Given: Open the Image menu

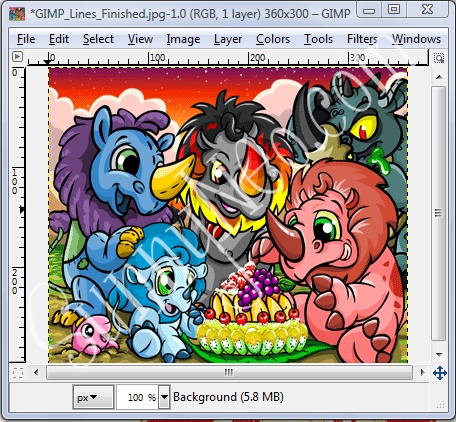Looking at the screenshot, I should tap(183, 39).
